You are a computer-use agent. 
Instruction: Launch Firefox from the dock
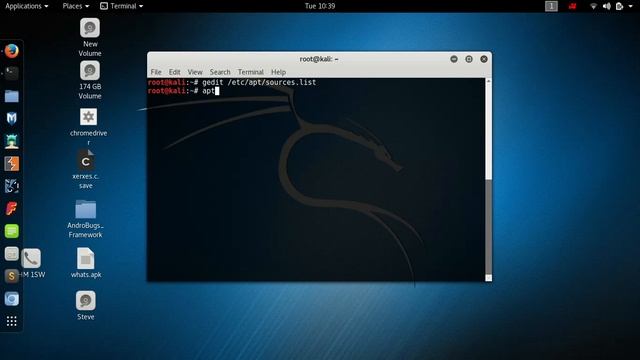[x=11, y=51]
